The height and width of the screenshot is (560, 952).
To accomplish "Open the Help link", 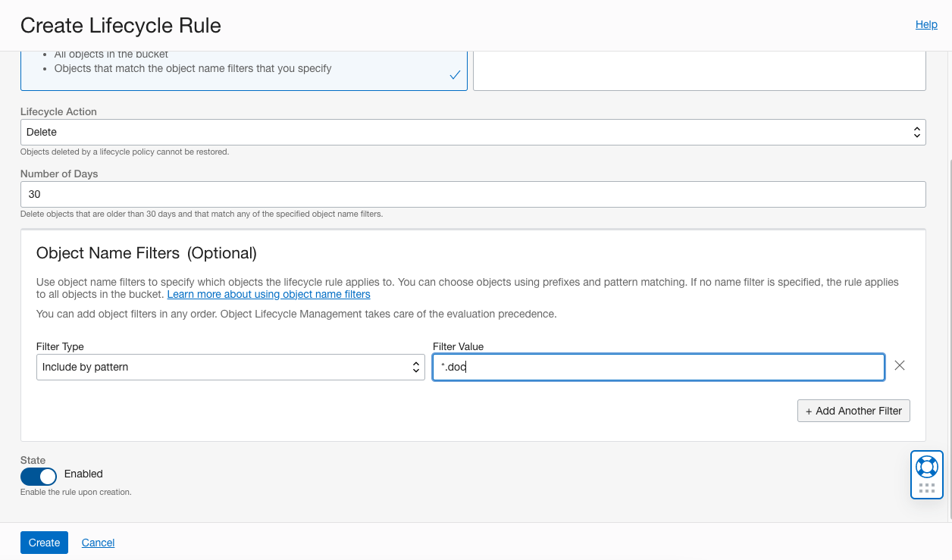I will point(926,25).
